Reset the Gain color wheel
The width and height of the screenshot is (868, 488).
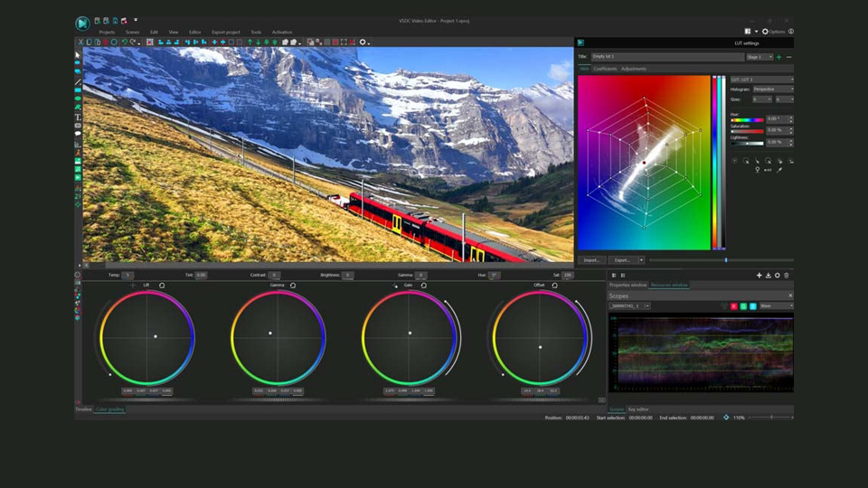click(423, 286)
